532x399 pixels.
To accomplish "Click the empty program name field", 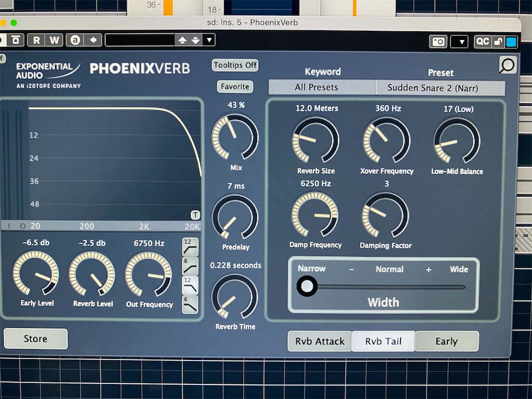I will pos(140,41).
